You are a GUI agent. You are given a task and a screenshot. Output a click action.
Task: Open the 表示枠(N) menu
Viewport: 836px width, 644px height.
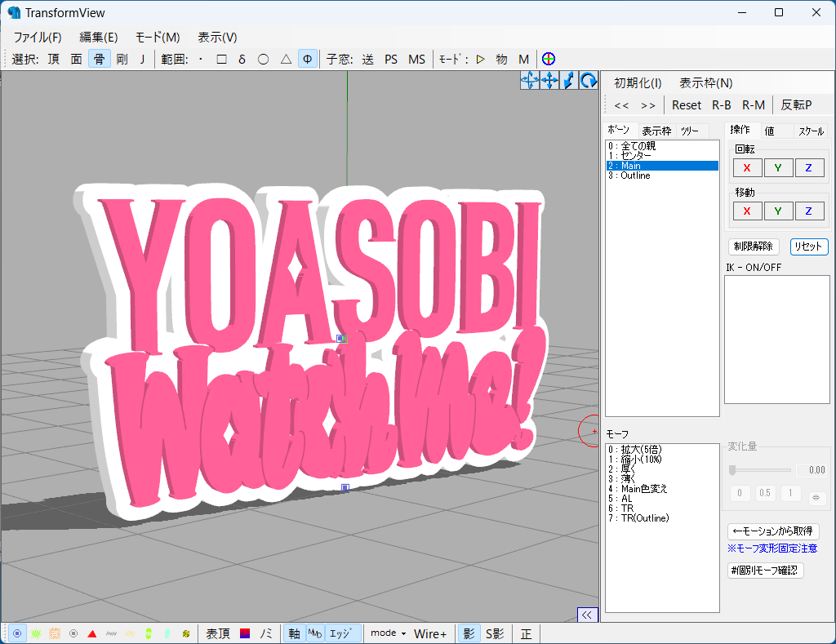click(x=706, y=83)
